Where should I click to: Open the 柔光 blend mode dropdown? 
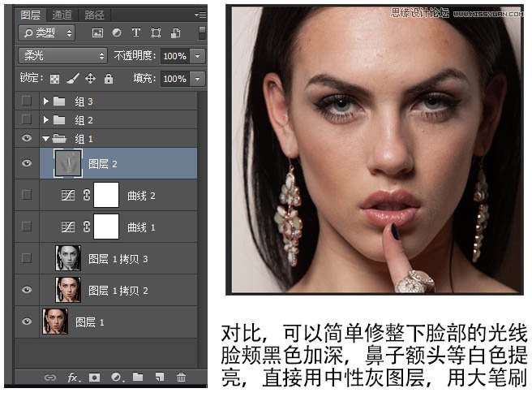click(x=62, y=56)
